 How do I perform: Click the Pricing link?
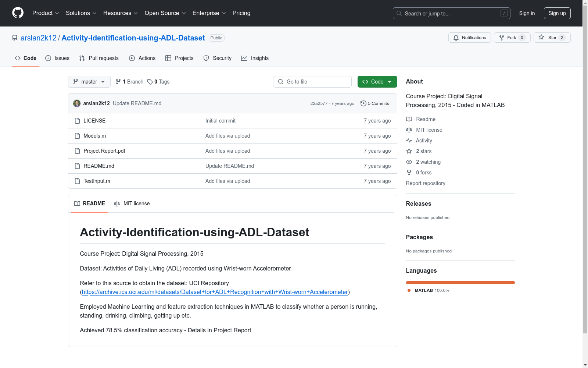click(241, 13)
